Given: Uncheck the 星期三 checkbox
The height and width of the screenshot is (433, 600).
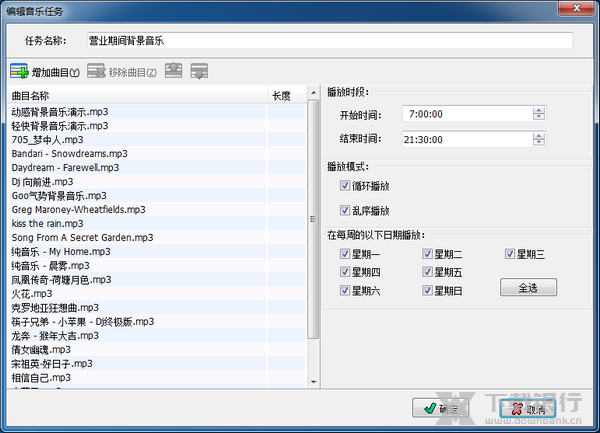Looking at the screenshot, I should 511,254.
